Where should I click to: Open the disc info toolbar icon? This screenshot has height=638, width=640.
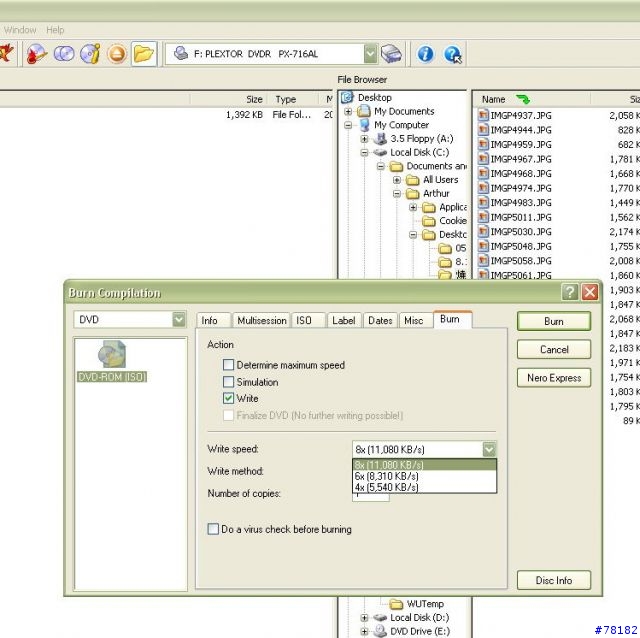(90, 53)
